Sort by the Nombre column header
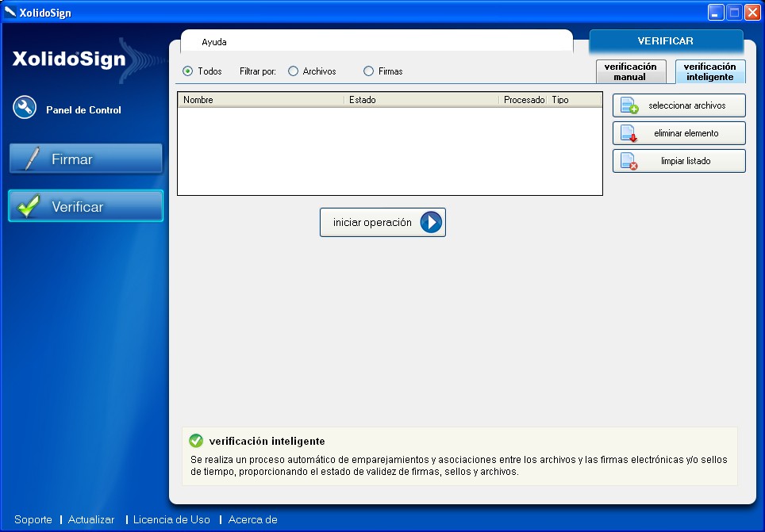 pyautogui.click(x=261, y=100)
